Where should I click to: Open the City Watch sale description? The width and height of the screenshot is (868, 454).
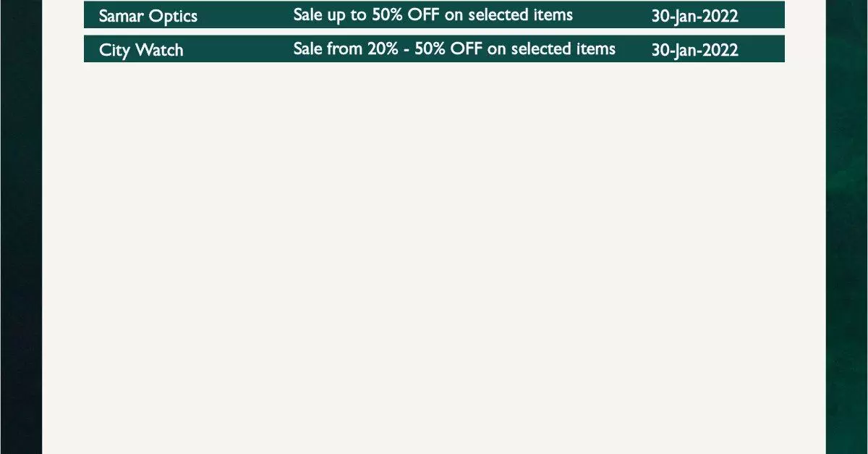454,49
